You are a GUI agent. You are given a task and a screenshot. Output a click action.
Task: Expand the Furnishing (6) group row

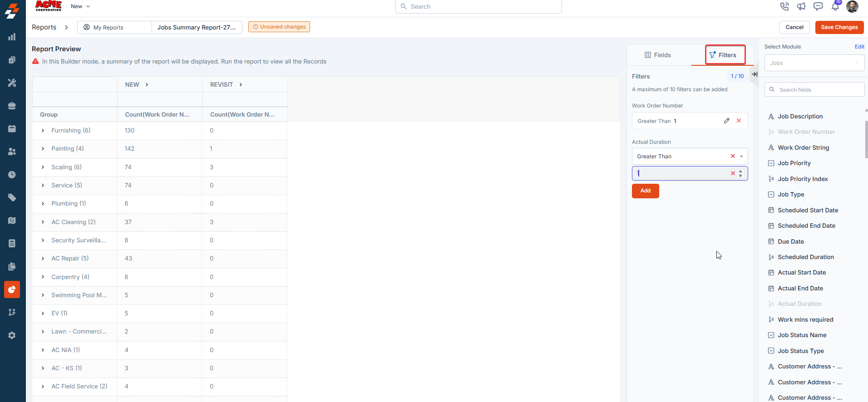coord(43,131)
